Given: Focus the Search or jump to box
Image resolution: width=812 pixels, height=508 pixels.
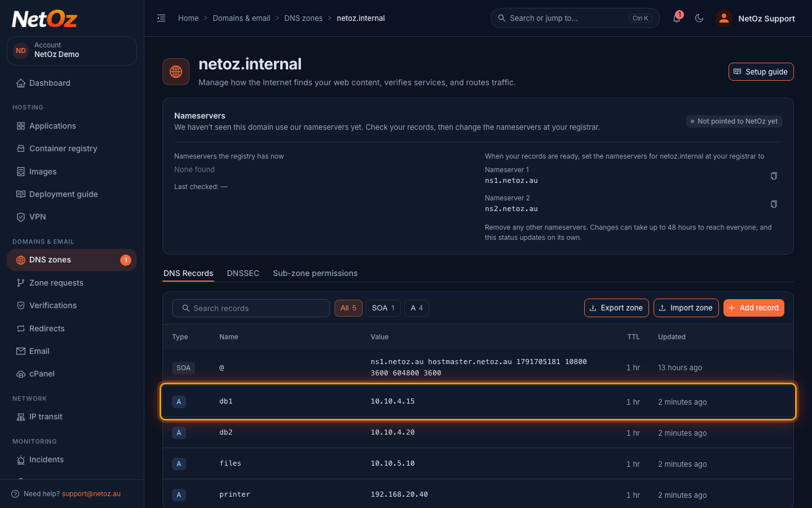Looking at the screenshot, I should coord(575,18).
